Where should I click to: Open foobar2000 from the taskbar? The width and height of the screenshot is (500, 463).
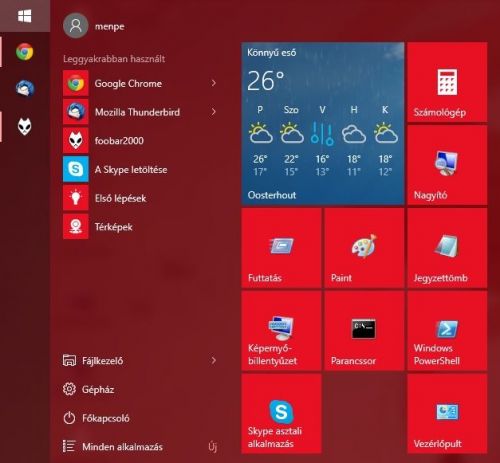click(x=25, y=126)
